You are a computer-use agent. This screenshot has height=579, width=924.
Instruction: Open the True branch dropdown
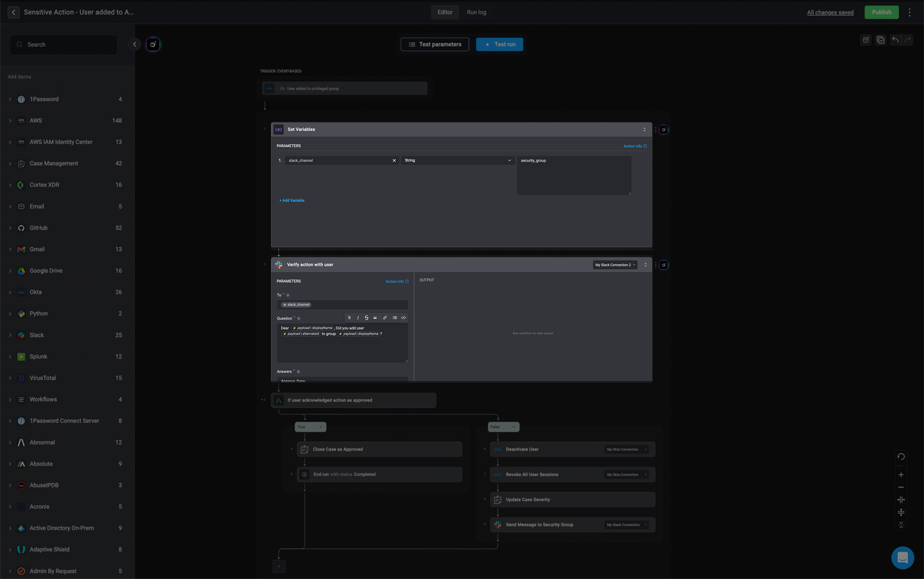(x=310, y=427)
